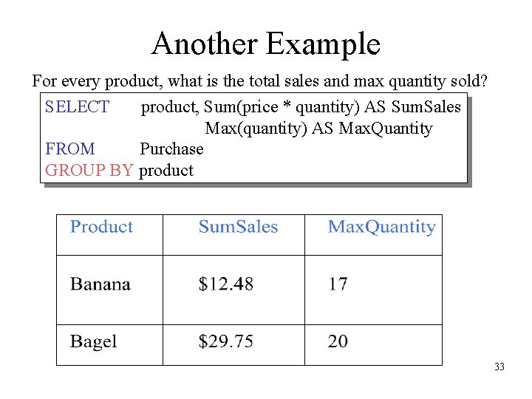Viewport: 532px width, 399px height.
Task: Click the GROUP BY keyword
Action: (89, 171)
